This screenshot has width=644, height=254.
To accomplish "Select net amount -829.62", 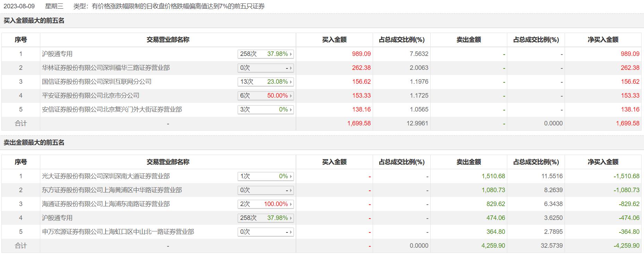I will pos(629,204).
